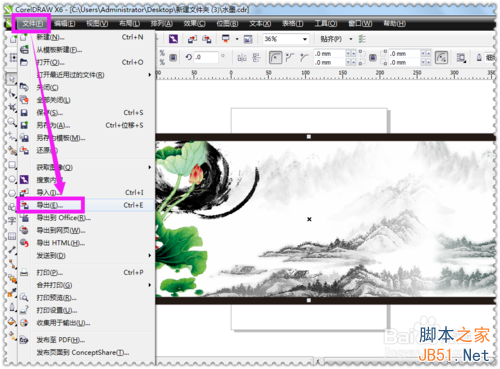Choose 打印预览(R)... menu entry
The height and width of the screenshot is (369, 500).
(x=86, y=298)
